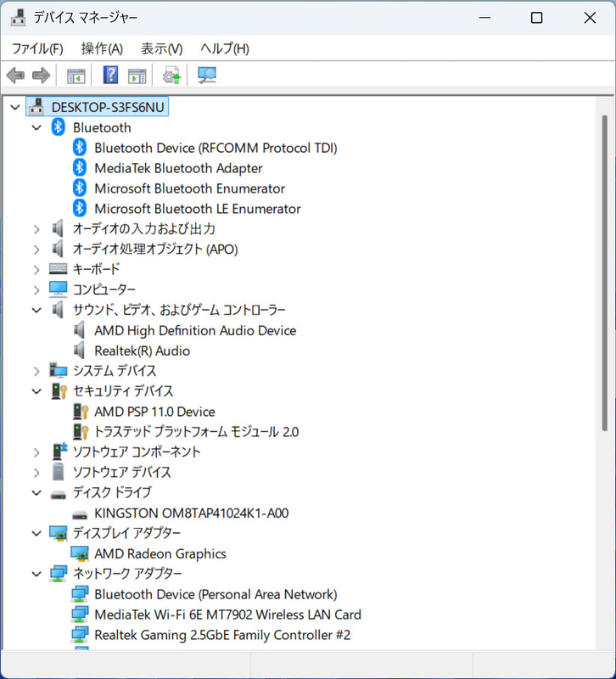Click the speaker icon of オーディオの入力および出力
This screenshot has width=616, height=679.
(58, 228)
